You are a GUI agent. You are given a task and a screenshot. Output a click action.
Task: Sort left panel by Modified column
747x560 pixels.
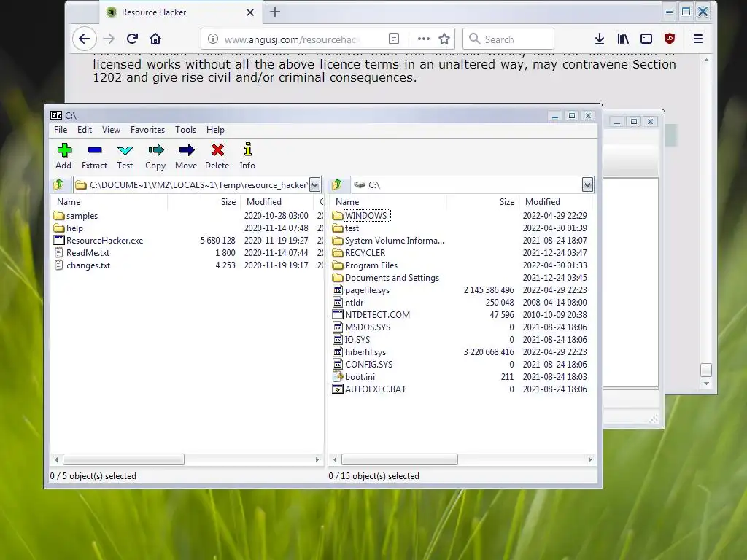276,202
